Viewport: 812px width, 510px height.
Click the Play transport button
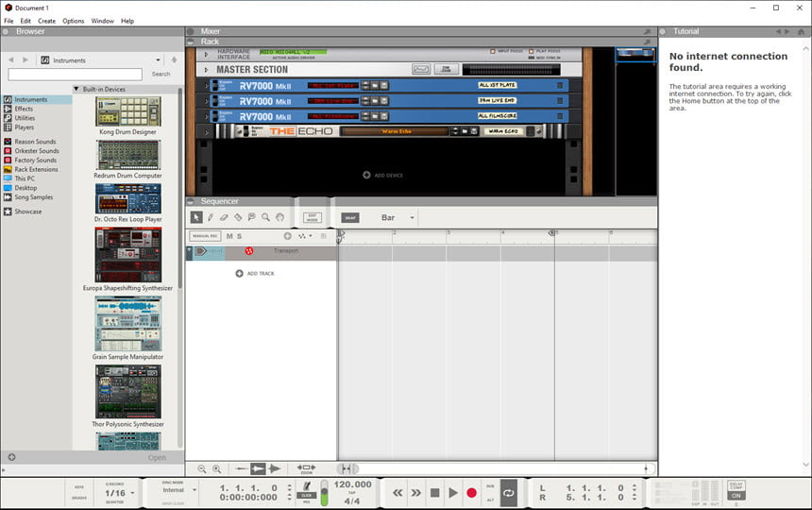pyautogui.click(x=453, y=493)
